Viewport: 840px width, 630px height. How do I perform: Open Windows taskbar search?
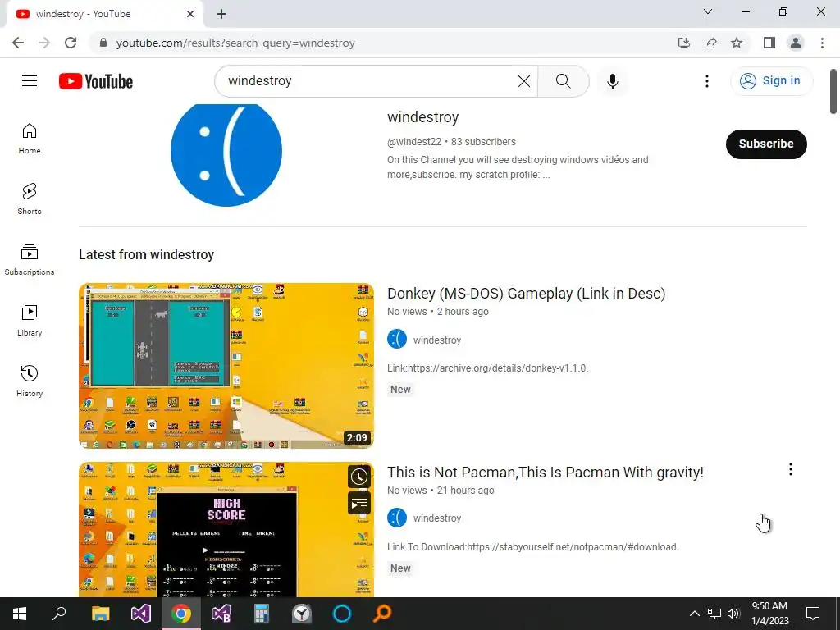point(59,614)
